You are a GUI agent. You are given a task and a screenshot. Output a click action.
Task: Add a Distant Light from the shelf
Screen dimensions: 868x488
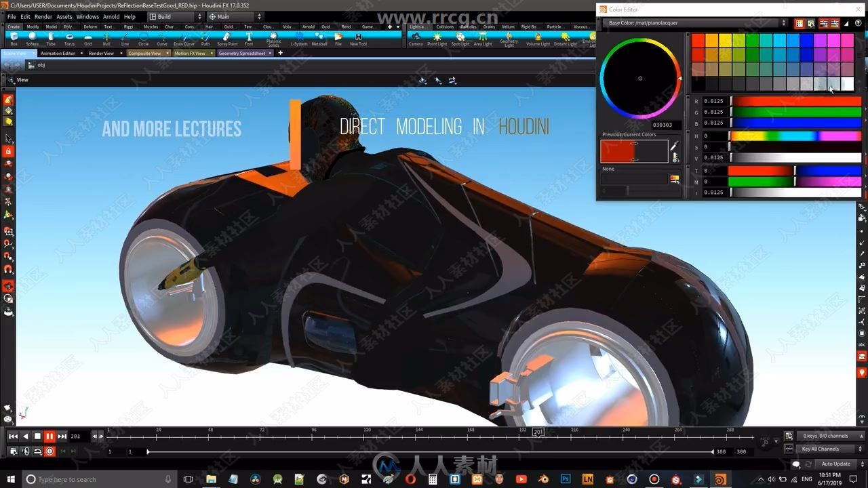click(x=565, y=39)
